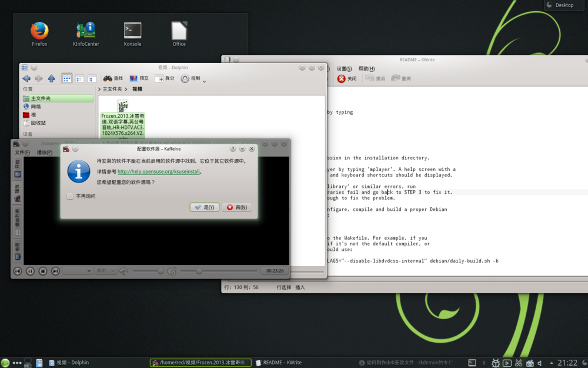Screen dimensions: 588x368
Task: Switch to Kaffeine's 开始 side tab
Action: click(17, 169)
